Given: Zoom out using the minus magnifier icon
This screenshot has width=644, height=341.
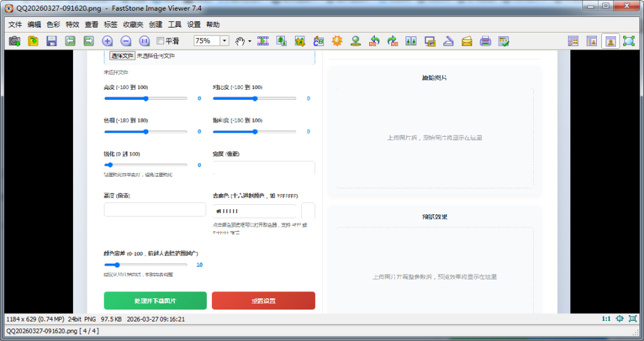Looking at the screenshot, I should tap(126, 41).
